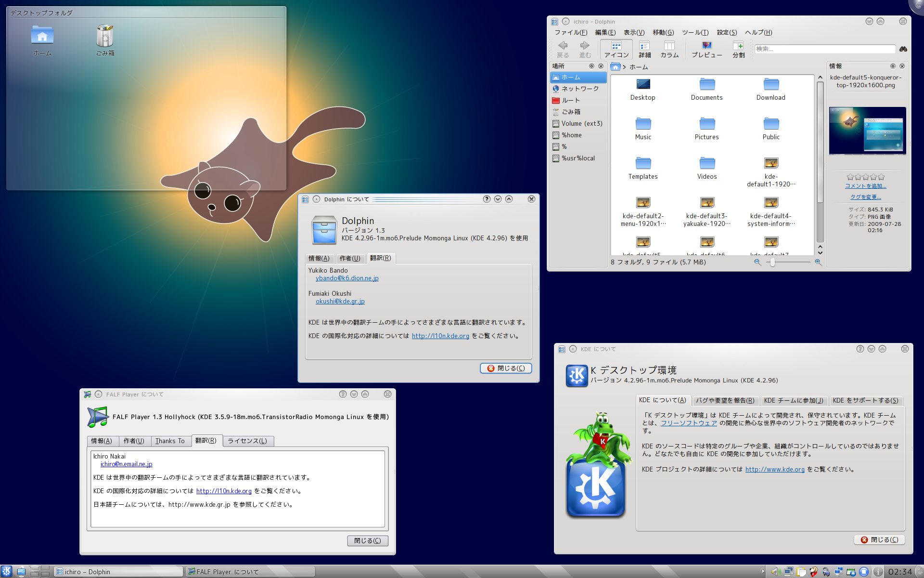Open the KDE Kickoff menu in the taskbar
This screenshot has height=578, width=924.
[x=7, y=571]
